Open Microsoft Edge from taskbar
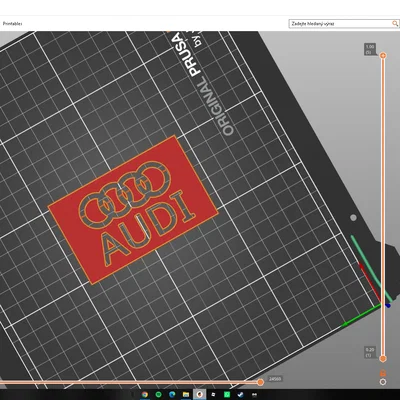 point(172,395)
